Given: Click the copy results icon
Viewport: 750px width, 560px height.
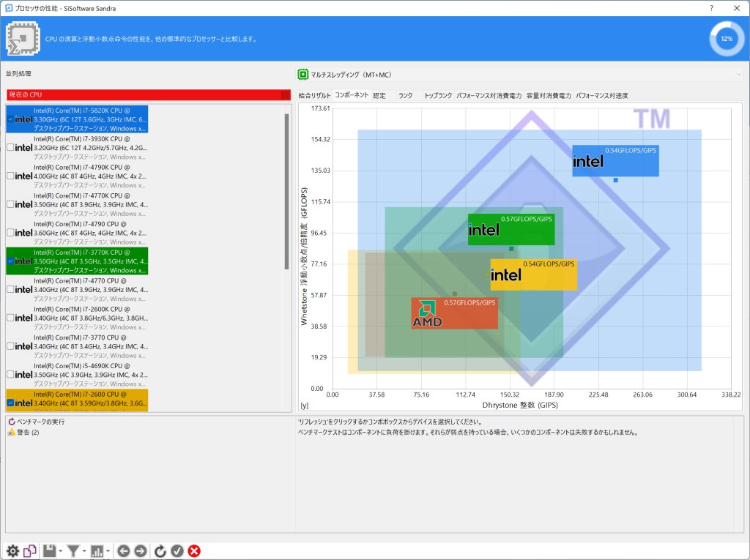Looking at the screenshot, I should tap(29, 551).
